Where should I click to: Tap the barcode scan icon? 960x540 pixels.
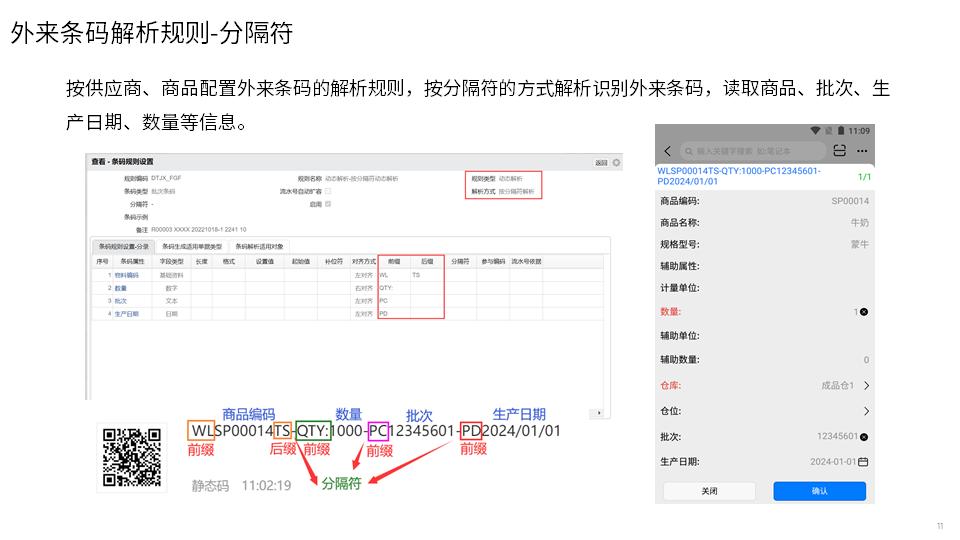click(x=839, y=151)
